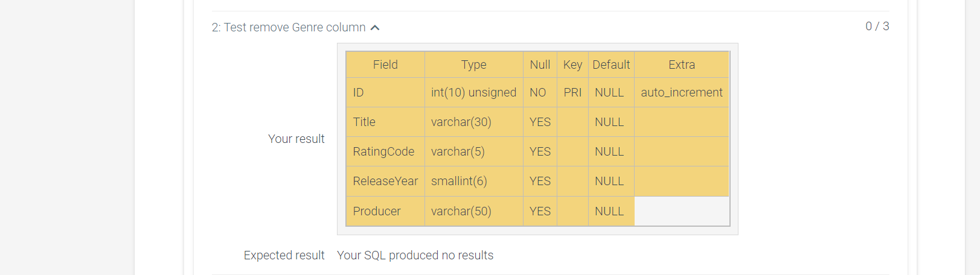The width and height of the screenshot is (980, 275).
Task: Click the 'Type' column header
Action: pyautogui.click(x=474, y=65)
